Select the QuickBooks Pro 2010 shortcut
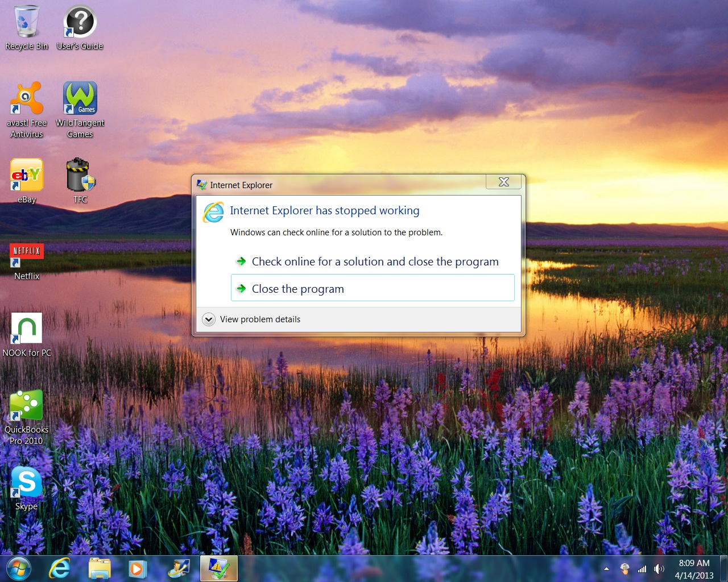This screenshot has height=582, width=728. (26, 417)
